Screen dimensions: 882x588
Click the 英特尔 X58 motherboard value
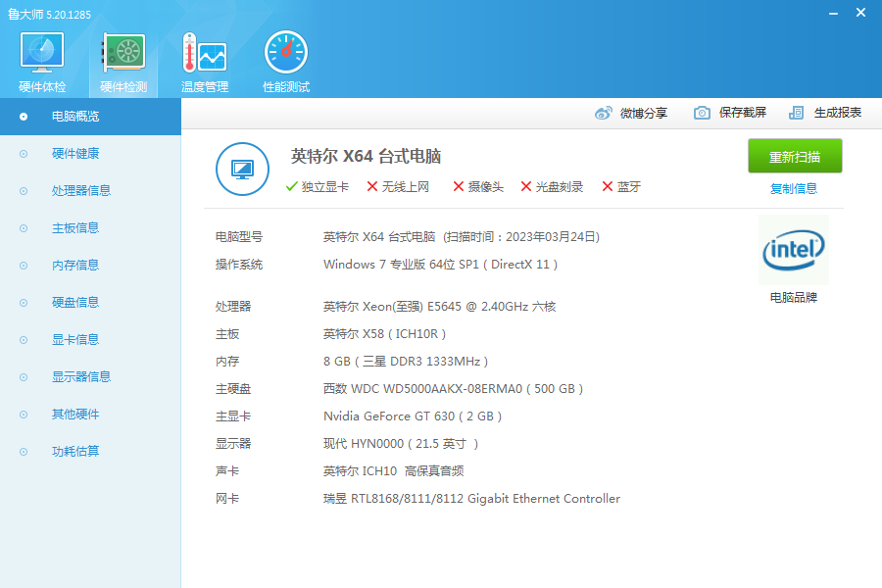[x=385, y=333]
